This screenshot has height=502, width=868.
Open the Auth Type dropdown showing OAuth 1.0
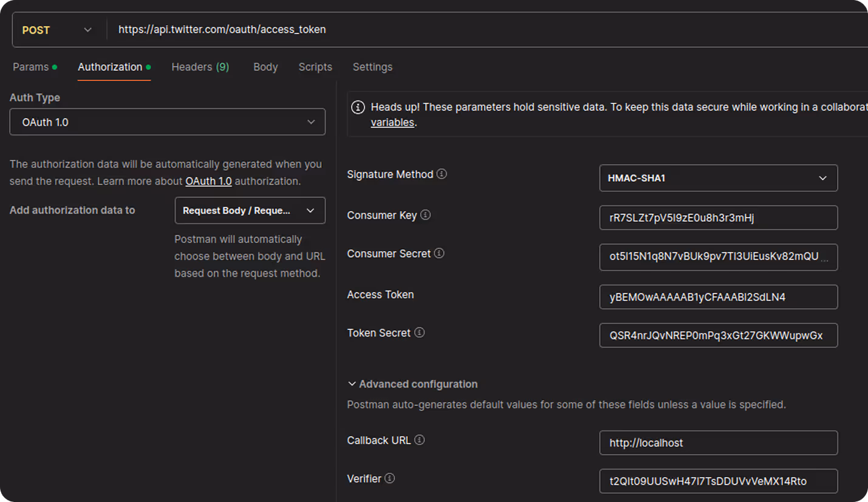point(168,122)
